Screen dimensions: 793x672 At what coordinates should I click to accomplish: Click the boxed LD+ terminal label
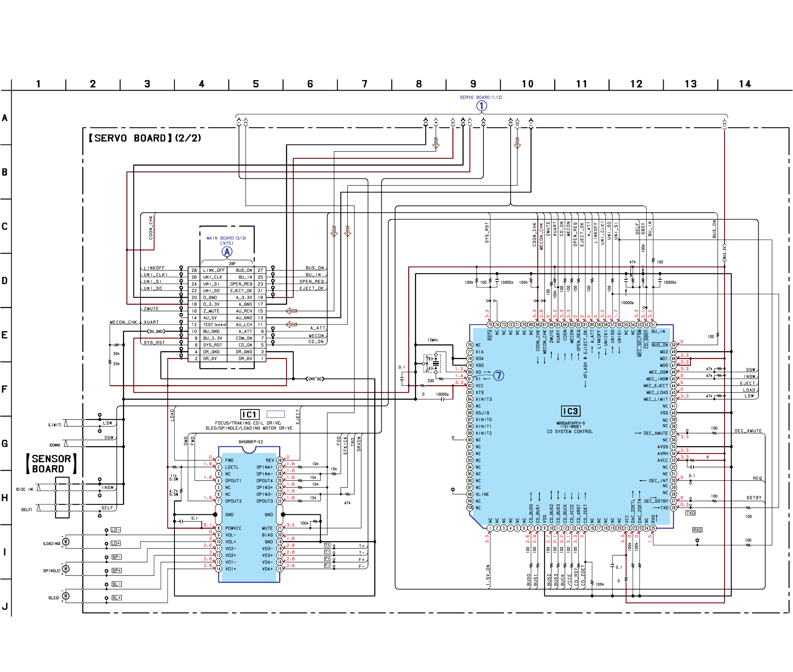[x=116, y=544]
